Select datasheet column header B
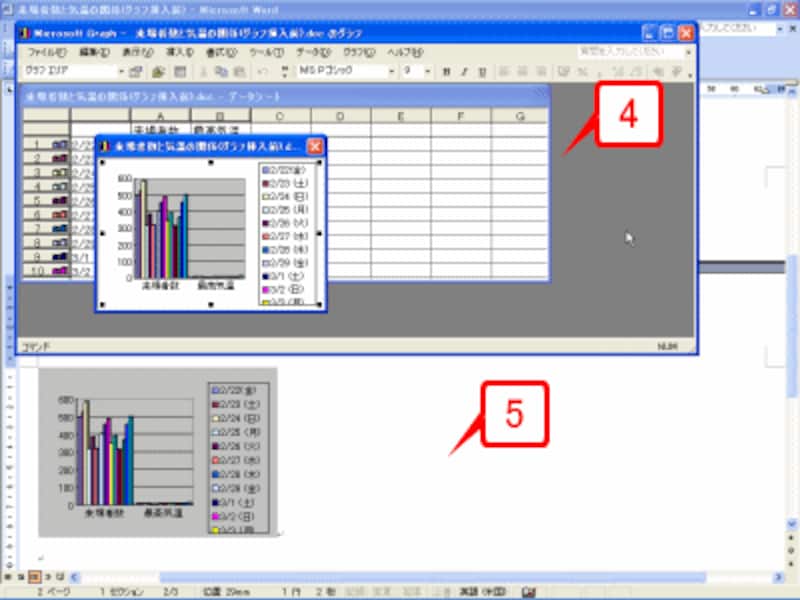 click(x=220, y=116)
